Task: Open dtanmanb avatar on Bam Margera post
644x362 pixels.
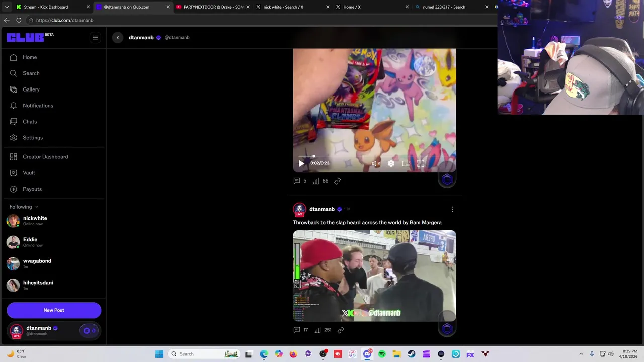Action: coord(299,209)
